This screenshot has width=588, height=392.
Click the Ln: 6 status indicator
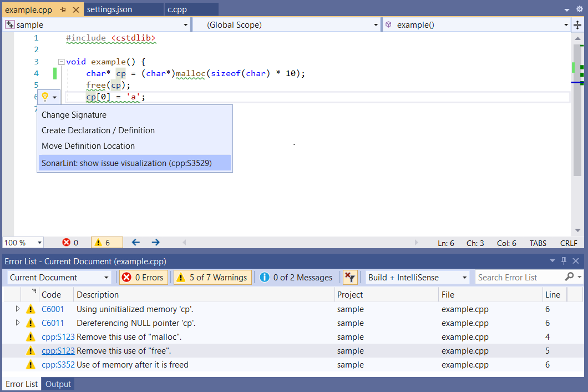coord(446,243)
